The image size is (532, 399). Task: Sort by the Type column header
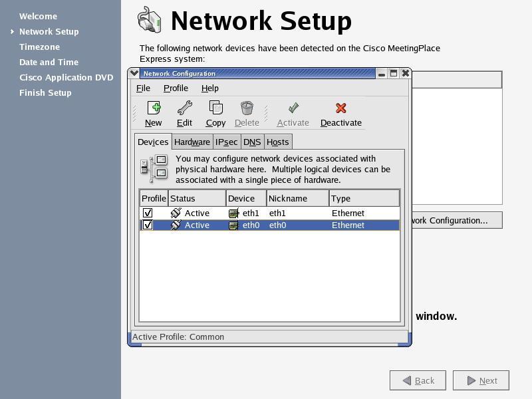364,198
